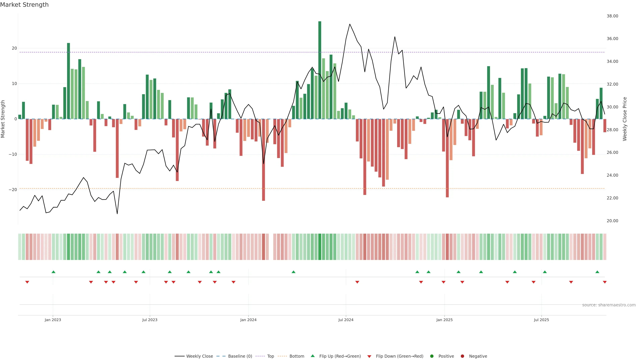Click Flip Down red triangle legend icon
Image resolution: width=644 pixels, height=362 pixels.
pyautogui.click(x=369, y=356)
